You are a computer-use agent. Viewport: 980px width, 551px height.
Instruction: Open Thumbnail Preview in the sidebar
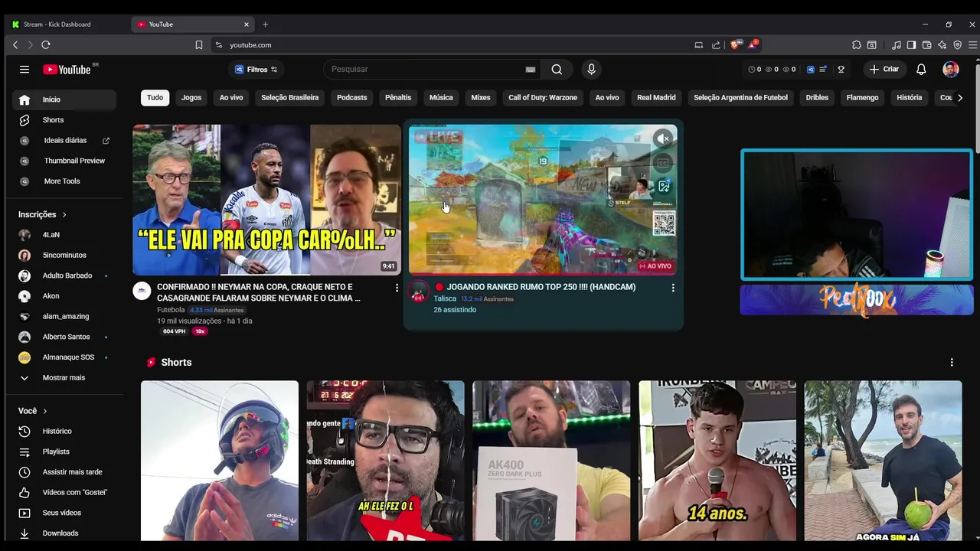[64, 161]
